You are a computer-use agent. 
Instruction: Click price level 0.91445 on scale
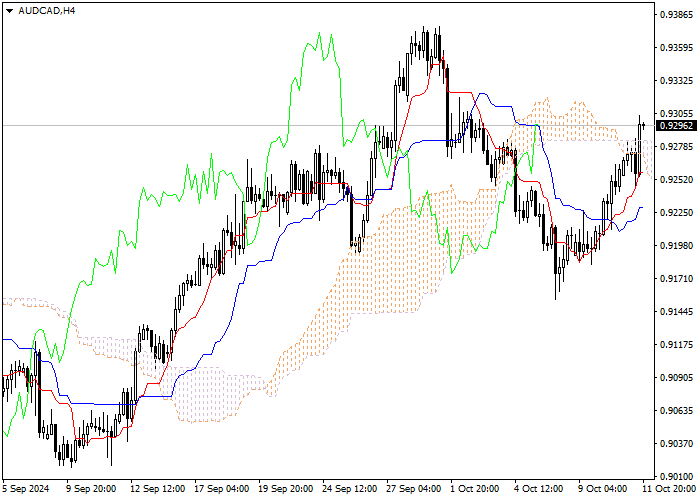tap(677, 312)
